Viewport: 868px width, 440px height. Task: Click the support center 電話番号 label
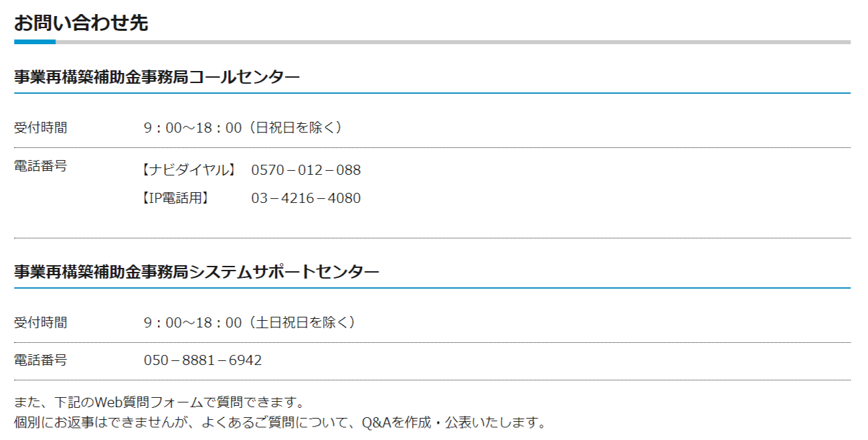(x=41, y=360)
